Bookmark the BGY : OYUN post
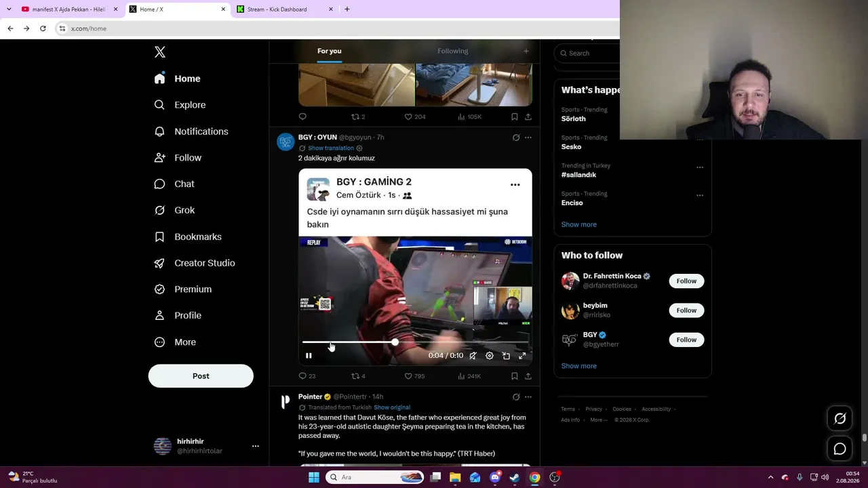The width and height of the screenshot is (868, 488). (x=515, y=376)
